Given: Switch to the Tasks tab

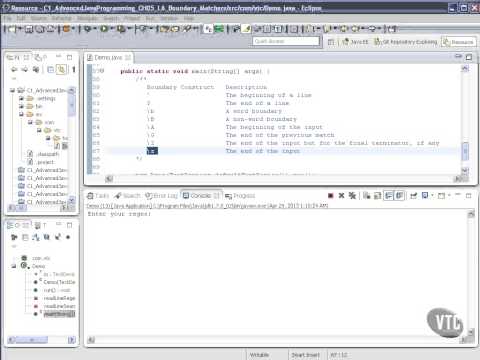Looking at the screenshot, I should point(98,196).
